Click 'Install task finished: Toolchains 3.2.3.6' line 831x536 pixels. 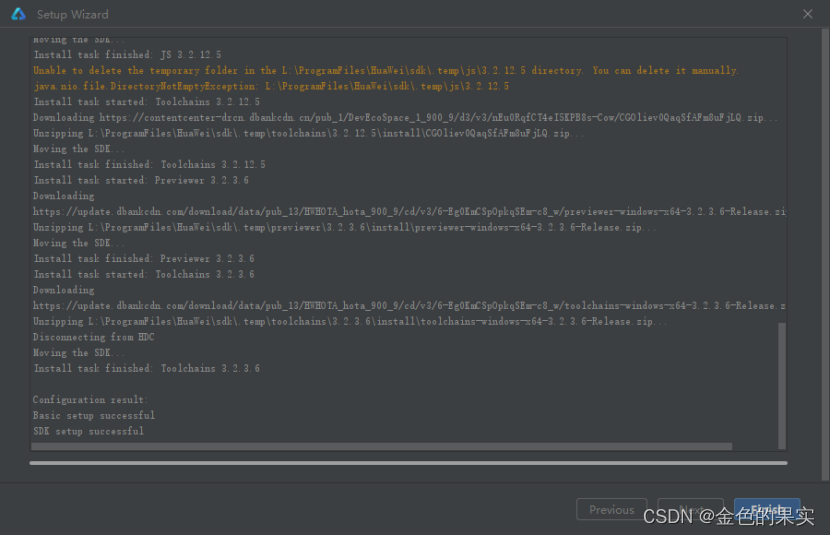146,368
